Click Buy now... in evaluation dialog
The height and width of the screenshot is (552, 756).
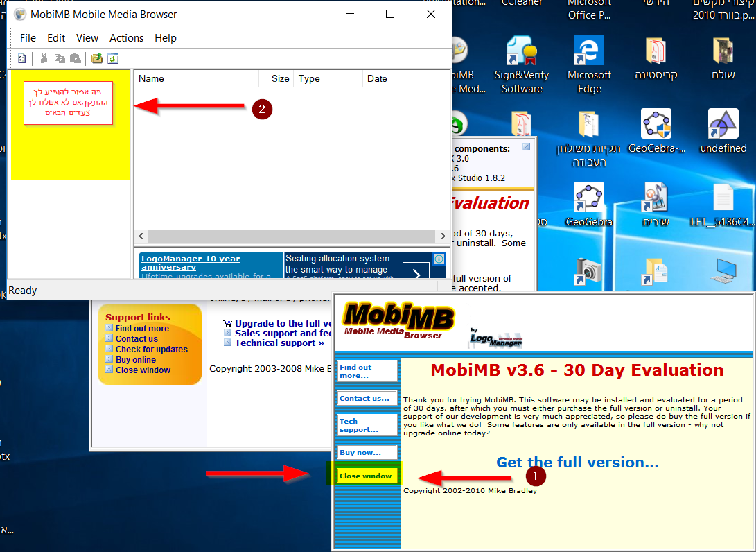click(367, 452)
